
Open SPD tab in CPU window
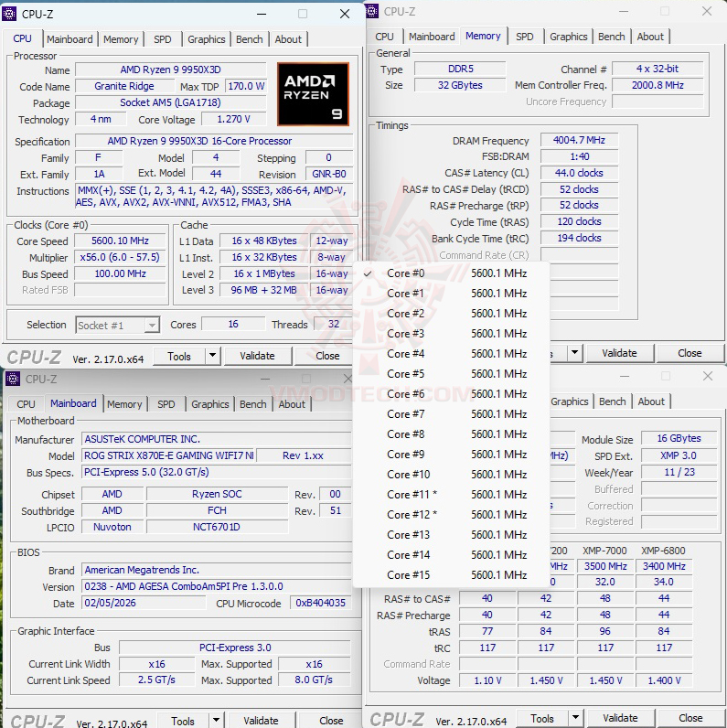coord(163,39)
